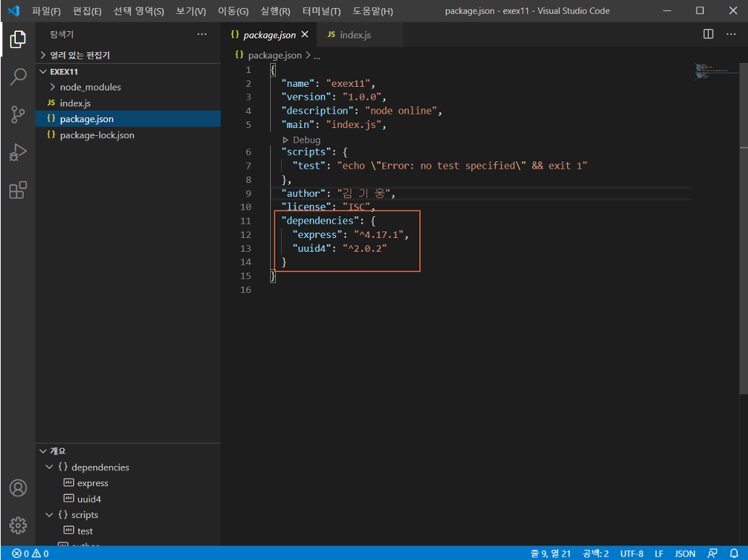
Task: Open the Run and Debug view
Action: tap(17, 153)
